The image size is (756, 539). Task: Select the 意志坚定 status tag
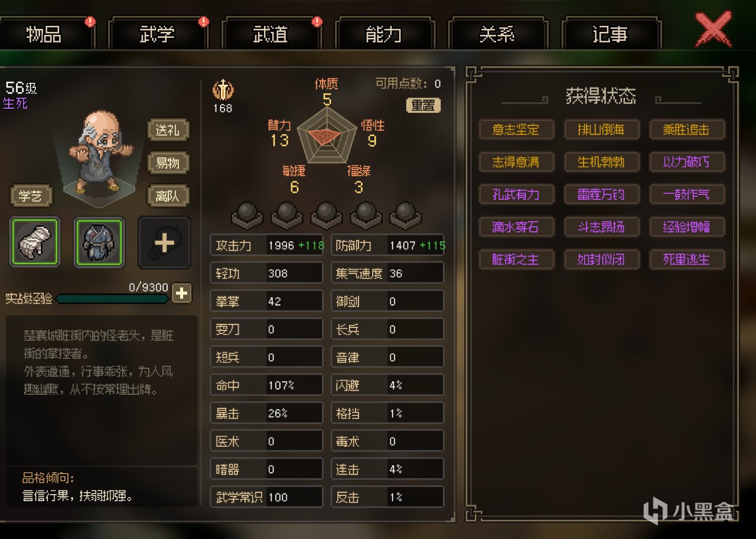(516, 129)
